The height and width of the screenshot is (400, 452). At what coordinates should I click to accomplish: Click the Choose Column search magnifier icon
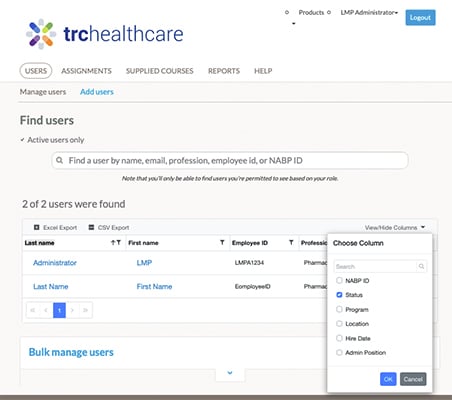pos(421,266)
